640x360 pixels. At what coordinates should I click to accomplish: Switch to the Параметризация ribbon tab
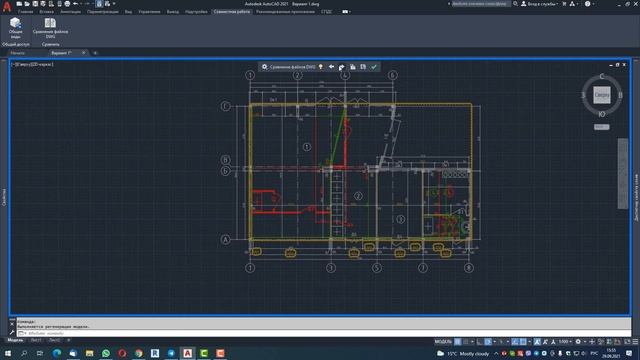[x=103, y=12]
